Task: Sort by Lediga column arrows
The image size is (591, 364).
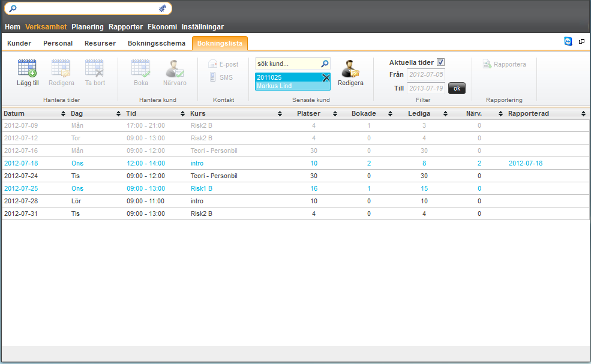Action: point(445,114)
